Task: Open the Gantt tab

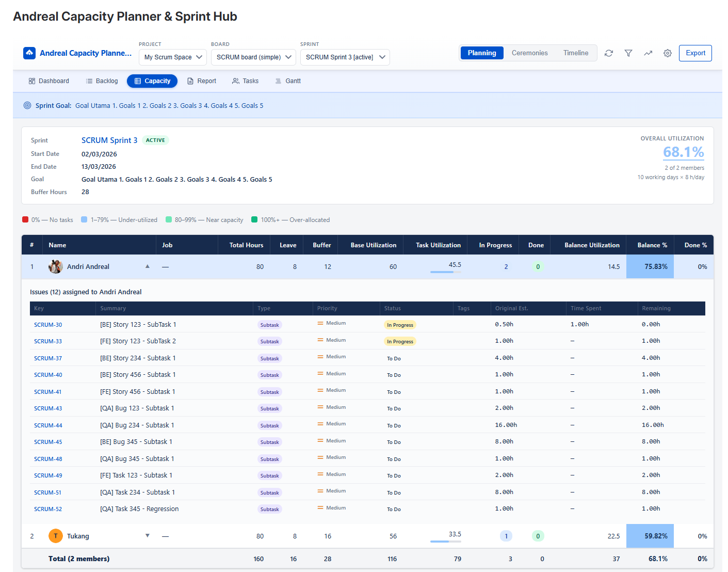Action: pyautogui.click(x=288, y=81)
